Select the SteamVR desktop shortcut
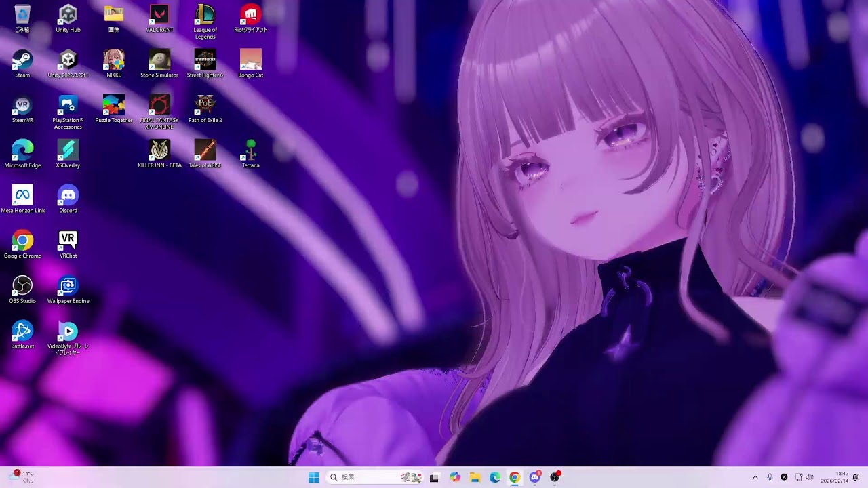 (22, 109)
